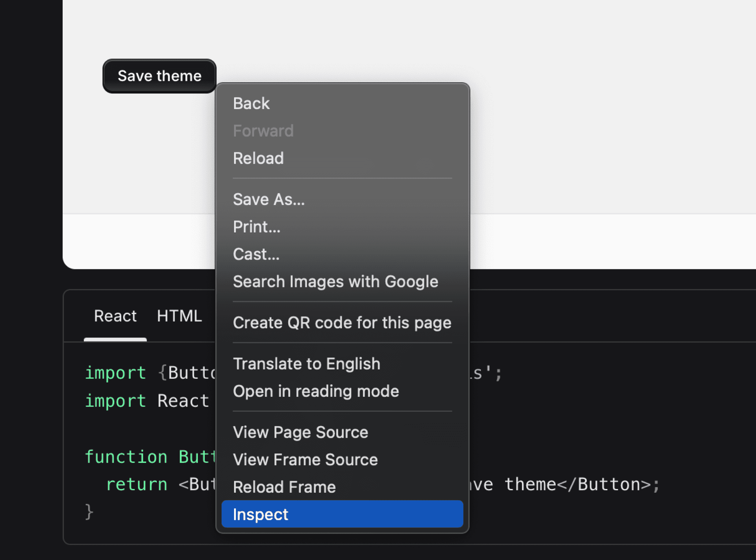Choose Create QR code for this page
The width and height of the screenshot is (756, 560).
pos(342,323)
